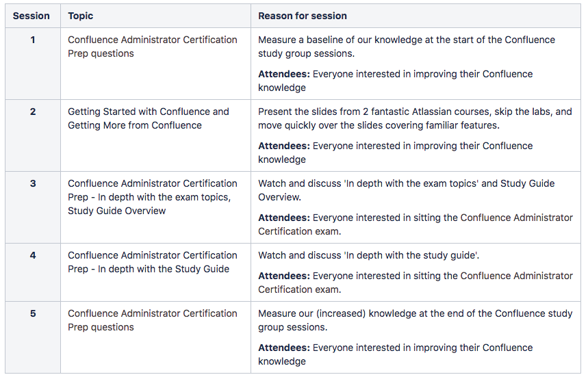588x377 pixels.
Task: Click the Topic column header
Action: [x=81, y=16]
